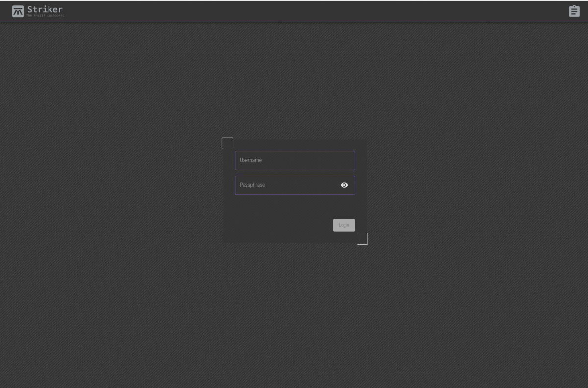The width and height of the screenshot is (588, 388).
Task: Click the Username placeholder label
Action: pos(250,160)
